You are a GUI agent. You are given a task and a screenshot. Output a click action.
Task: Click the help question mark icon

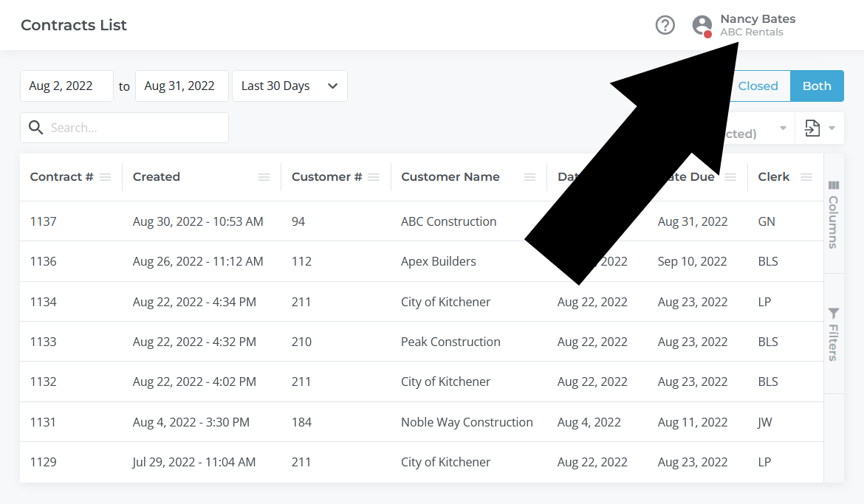(665, 25)
